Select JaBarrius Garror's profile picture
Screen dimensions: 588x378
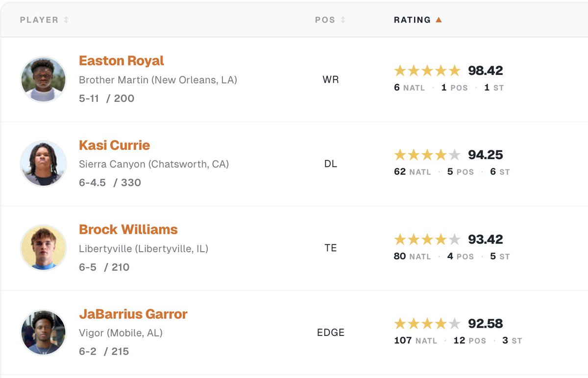tap(43, 332)
